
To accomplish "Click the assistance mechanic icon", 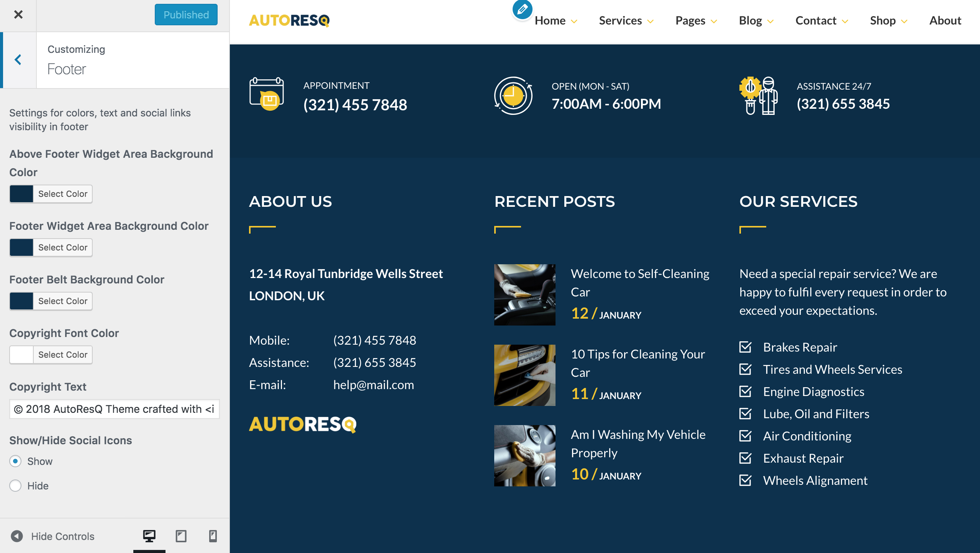I will (759, 96).
